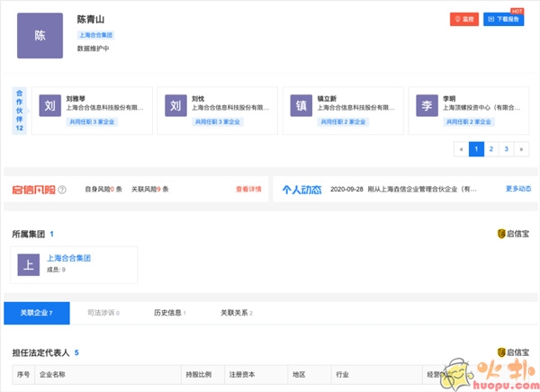540x392 pixels.
Task: Go to next page with » arrow
Action: (x=521, y=149)
